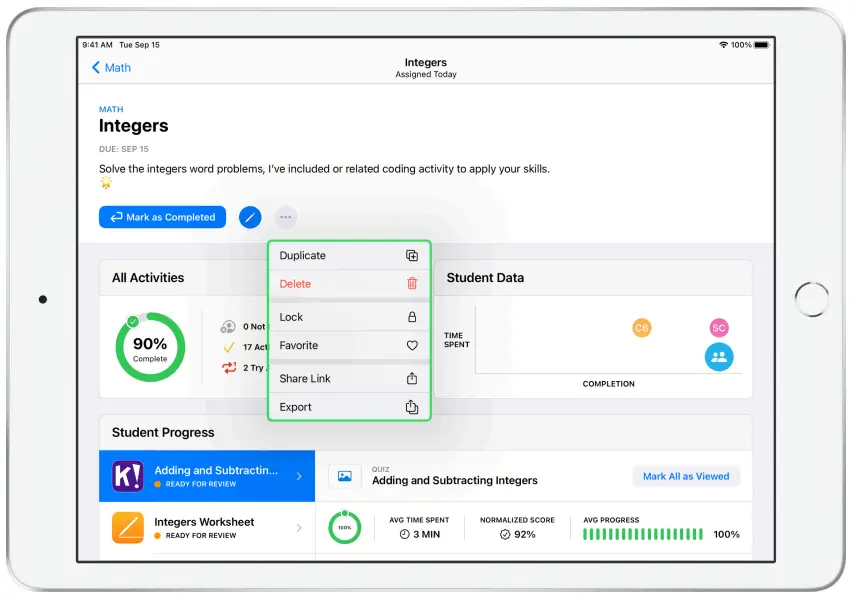Click the yellow checkmark activity icon
Screen dimensions: 858x601
point(229,347)
